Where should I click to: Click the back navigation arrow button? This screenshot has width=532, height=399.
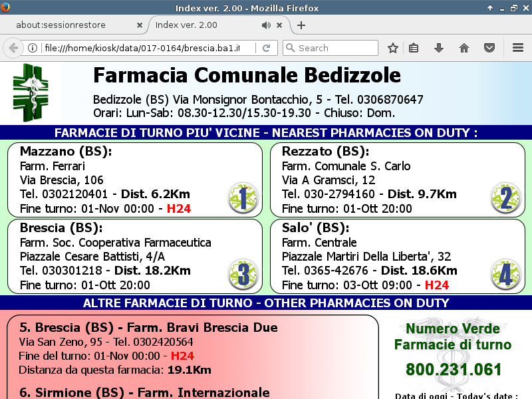(x=13, y=48)
